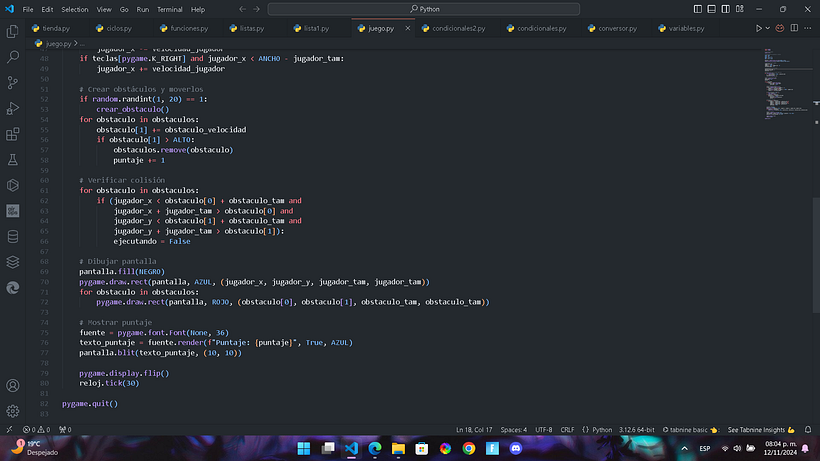Open the Manage gear icon
The image size is (820, 461).
(x=13, y=411)
